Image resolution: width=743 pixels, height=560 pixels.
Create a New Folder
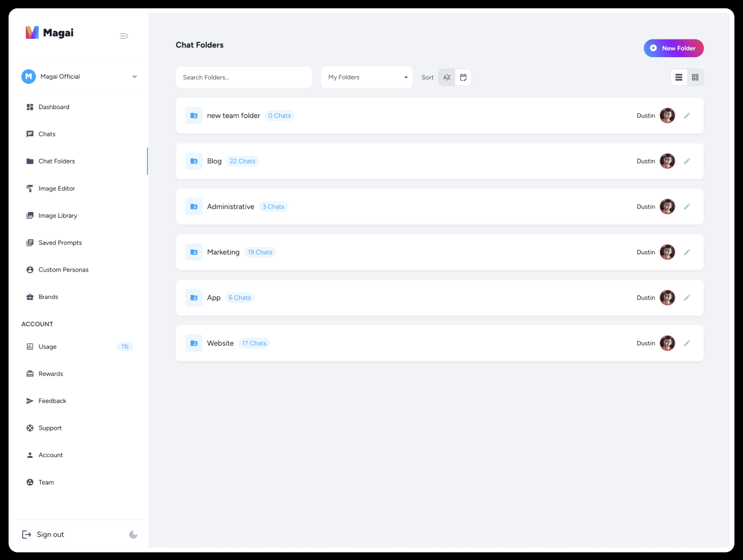(673, 49)
